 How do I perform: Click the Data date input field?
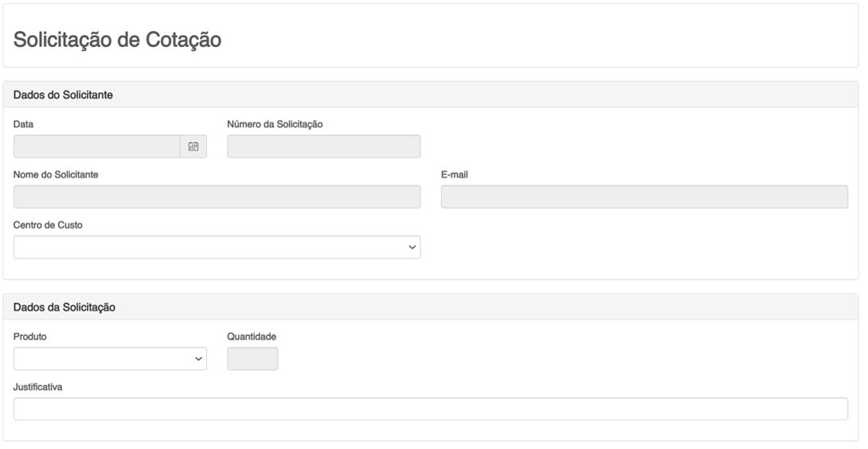click(x=96, y=146)
